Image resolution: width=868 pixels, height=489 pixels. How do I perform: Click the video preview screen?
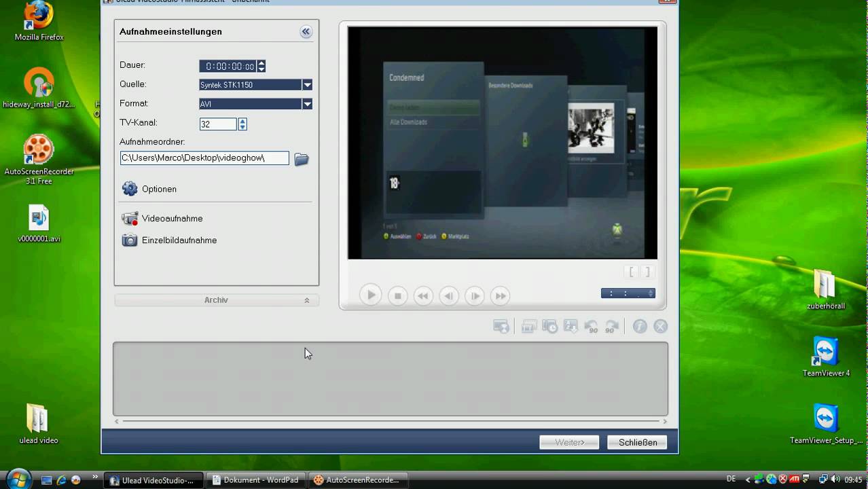[503, 143]
